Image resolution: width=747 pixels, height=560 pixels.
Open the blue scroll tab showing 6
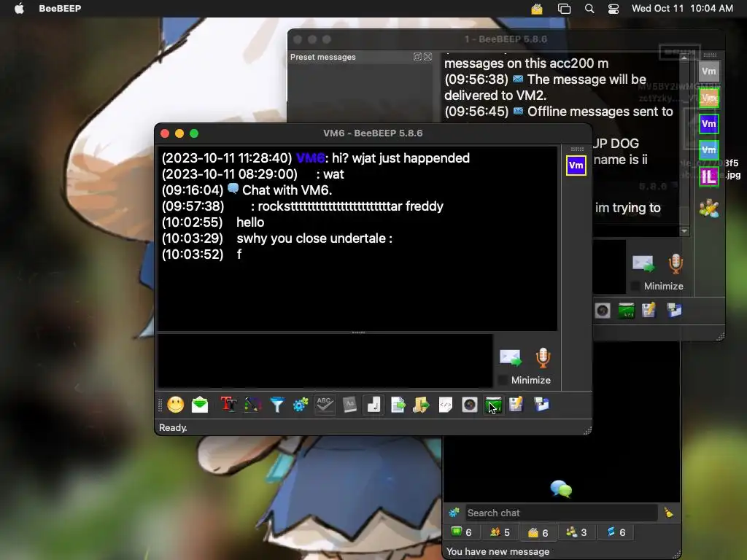pos(616,532)
